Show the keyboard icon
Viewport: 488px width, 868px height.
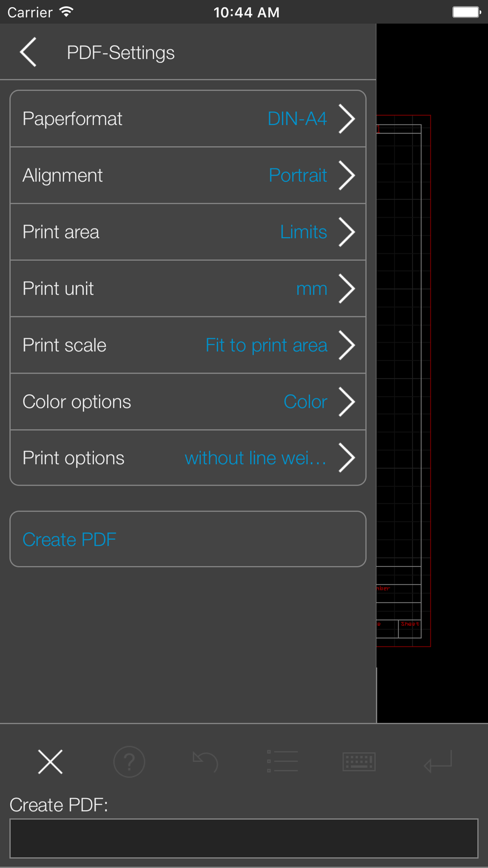[x=359, y=762]
